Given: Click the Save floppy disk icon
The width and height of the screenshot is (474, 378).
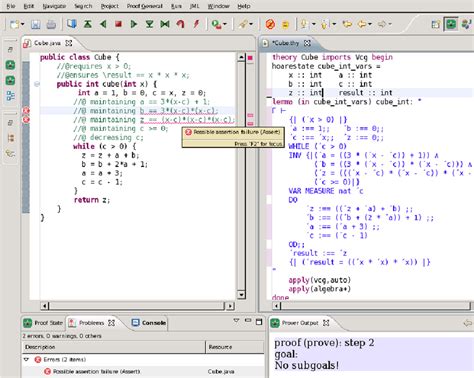Looking at the screenshot, I should 35,24.
